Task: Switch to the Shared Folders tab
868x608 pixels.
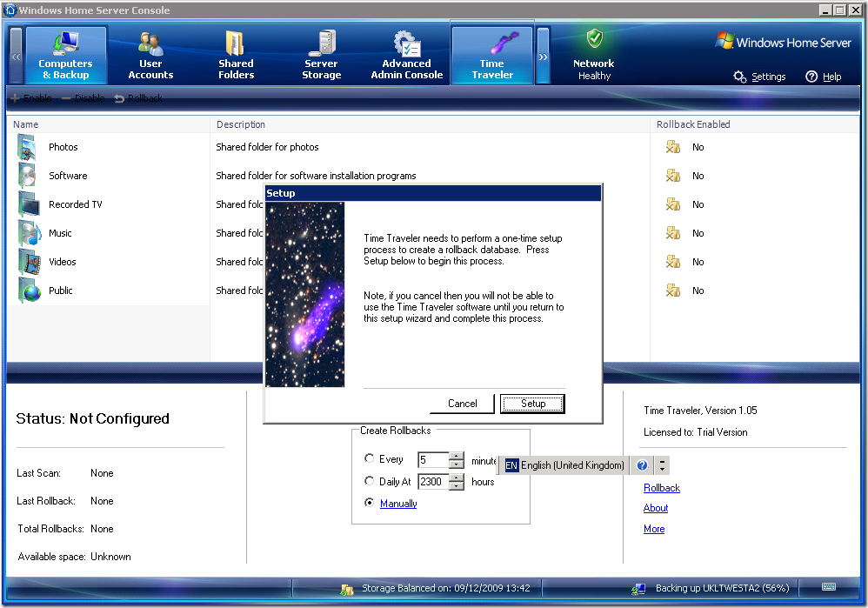Action: click(x=236, y=55)
